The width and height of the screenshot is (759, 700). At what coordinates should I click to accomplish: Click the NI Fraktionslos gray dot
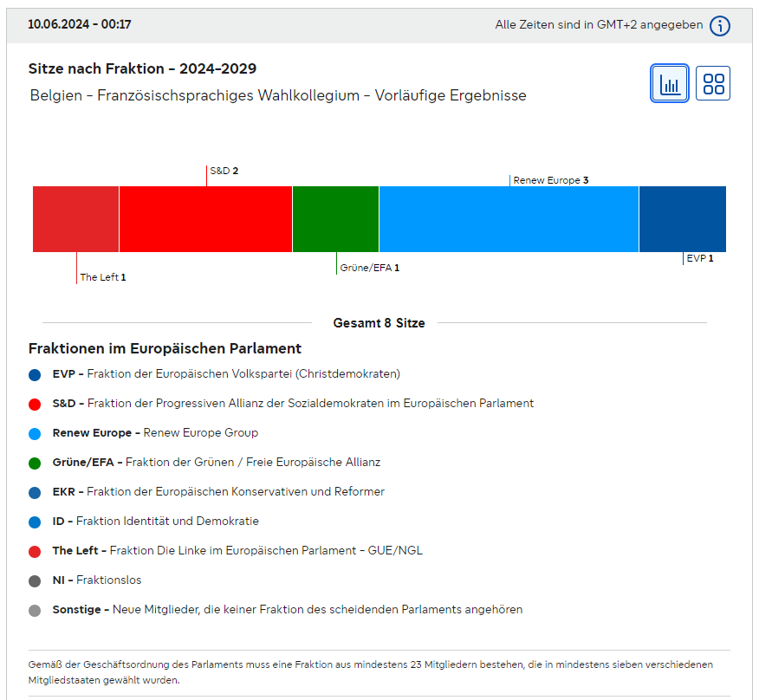[x=35, y=581]
